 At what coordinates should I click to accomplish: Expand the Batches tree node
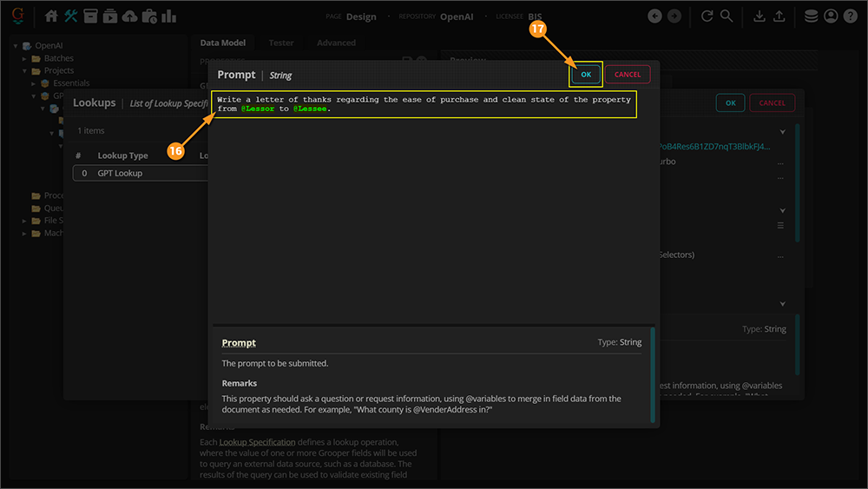(x=24, y=58)
